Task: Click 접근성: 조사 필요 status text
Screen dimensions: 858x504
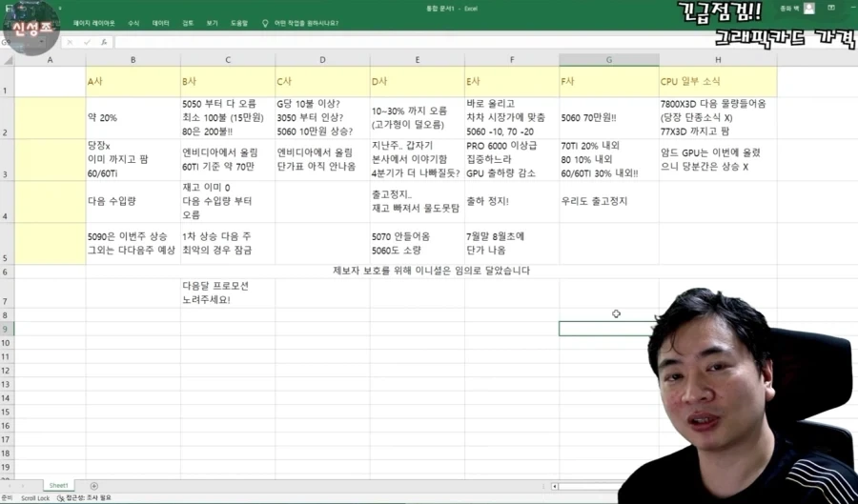Action: pyautogui.click(x=89, y=498)
